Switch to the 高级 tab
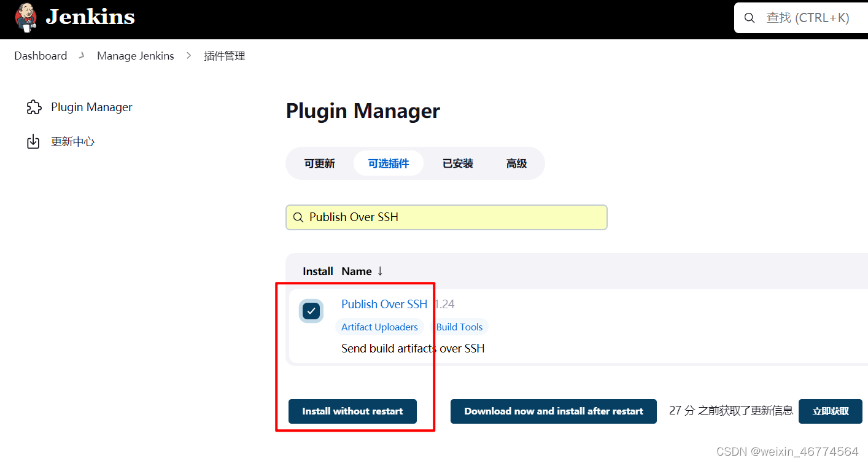The image size is (868, 463). pos(517,163)
